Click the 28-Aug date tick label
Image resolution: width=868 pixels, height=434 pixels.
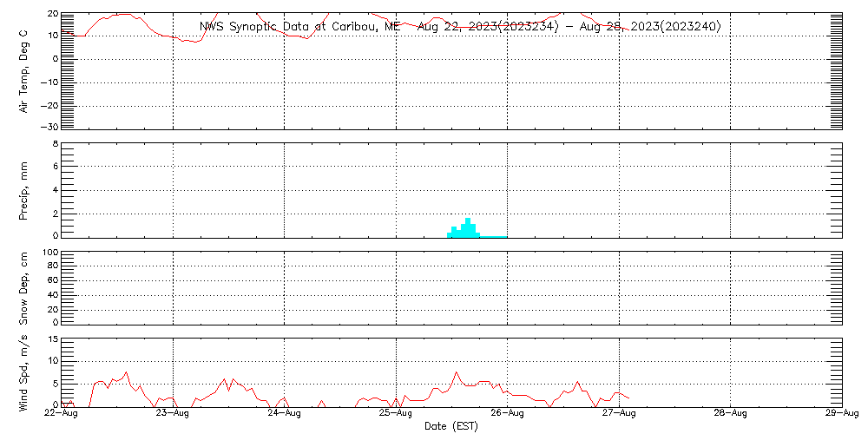pyautogui.click(x=730, y=415)
